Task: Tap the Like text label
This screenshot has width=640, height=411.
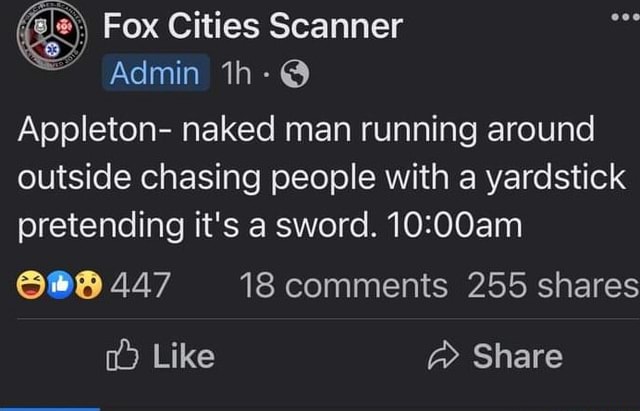Action: click(184, 356)
